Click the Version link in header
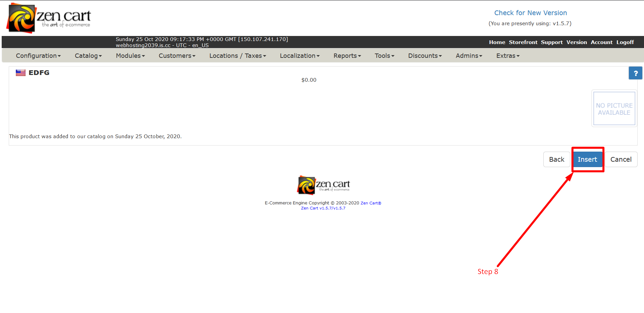This screenshot has height=313, width=644. tap(577, 42)
